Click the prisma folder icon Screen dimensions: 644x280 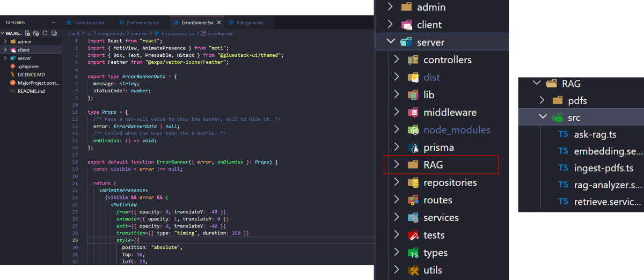click(413, 148)
